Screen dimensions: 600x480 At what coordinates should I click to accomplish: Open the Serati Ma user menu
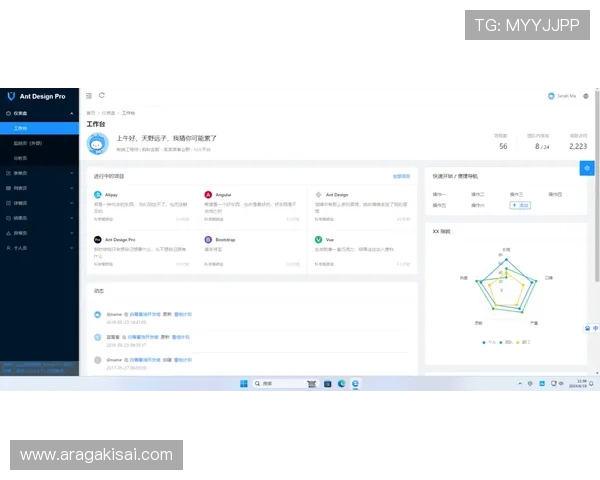point(563,96)
